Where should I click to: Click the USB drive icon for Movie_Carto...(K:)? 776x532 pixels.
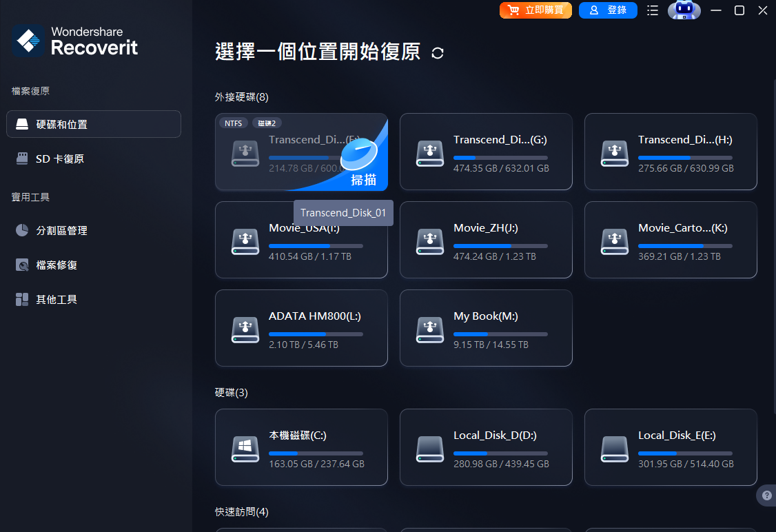click(x=614, y=241)
